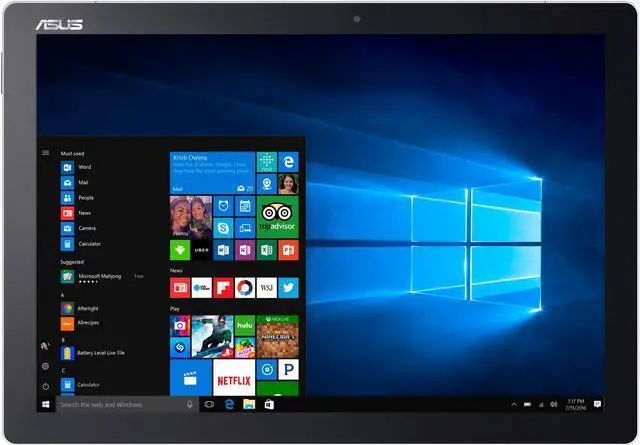This screenshot has height=445, width=640.
Task: Open the Microsoft Edge tile
Action: (288, 162)
